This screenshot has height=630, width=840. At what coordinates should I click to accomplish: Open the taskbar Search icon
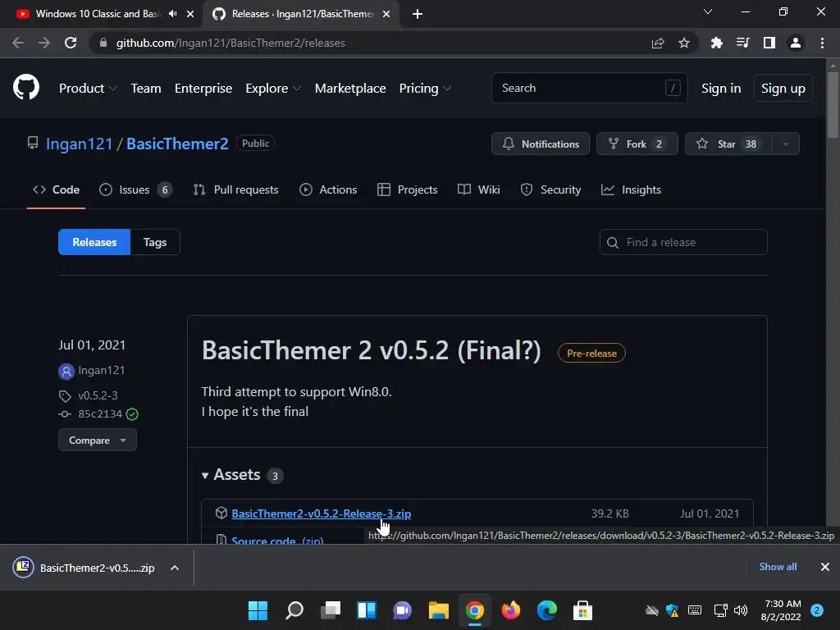click(294, 610)
